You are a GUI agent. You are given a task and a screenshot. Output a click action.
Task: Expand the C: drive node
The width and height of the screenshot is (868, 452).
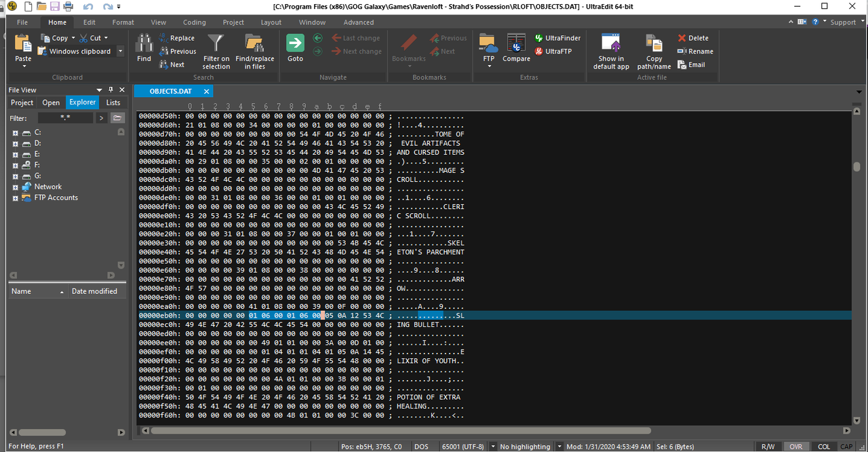point(15,132)
